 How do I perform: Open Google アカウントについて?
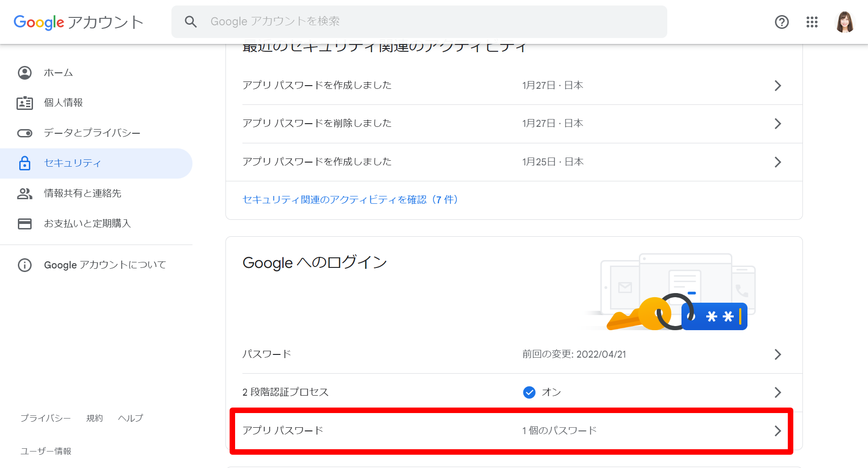pos(96,265)
